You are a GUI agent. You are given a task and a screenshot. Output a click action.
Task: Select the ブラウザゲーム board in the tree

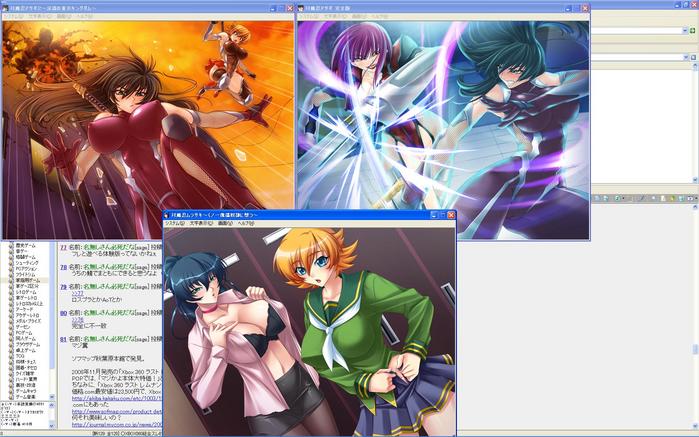click(x=28, y=344)
